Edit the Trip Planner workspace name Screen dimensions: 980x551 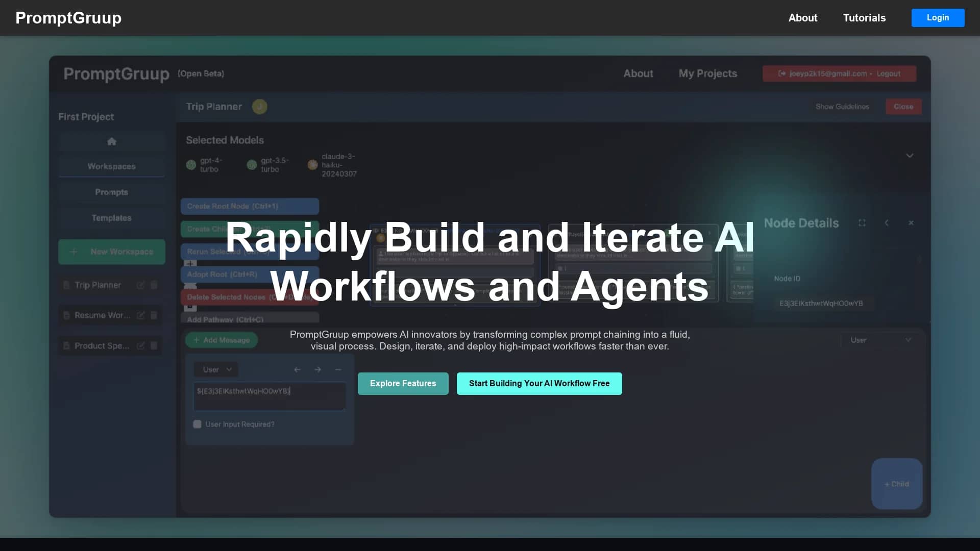[140, 285]
